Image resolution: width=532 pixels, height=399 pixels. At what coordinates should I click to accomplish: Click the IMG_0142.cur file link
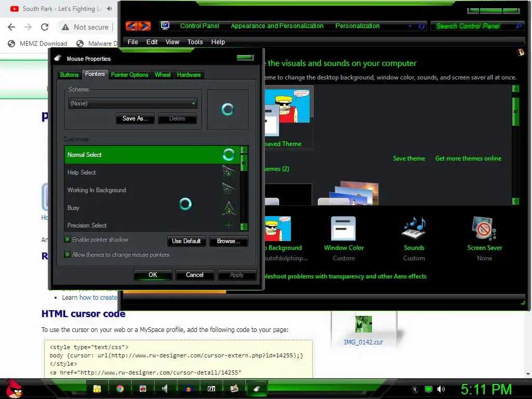click(363, 342)
